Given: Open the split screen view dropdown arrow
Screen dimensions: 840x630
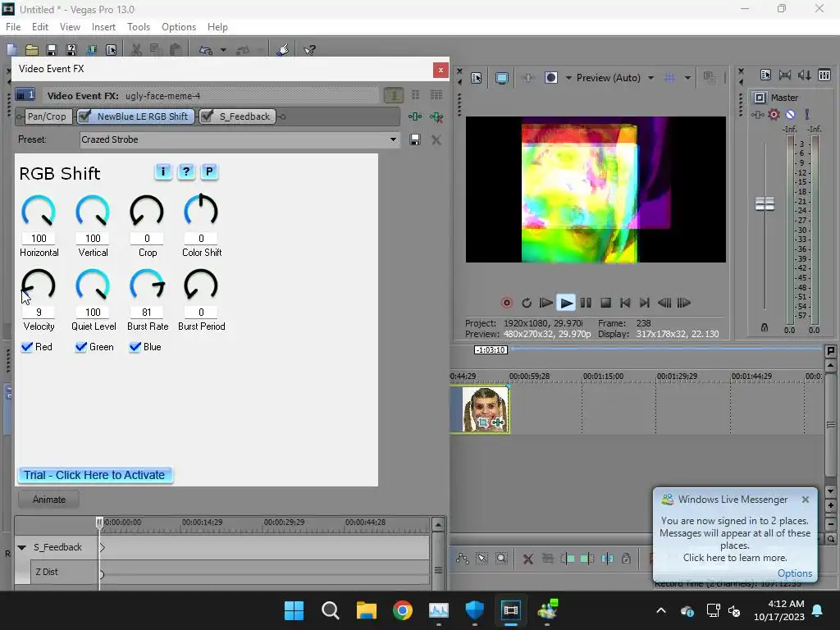Looking at the screenshot, I should [x=568, y=78].
